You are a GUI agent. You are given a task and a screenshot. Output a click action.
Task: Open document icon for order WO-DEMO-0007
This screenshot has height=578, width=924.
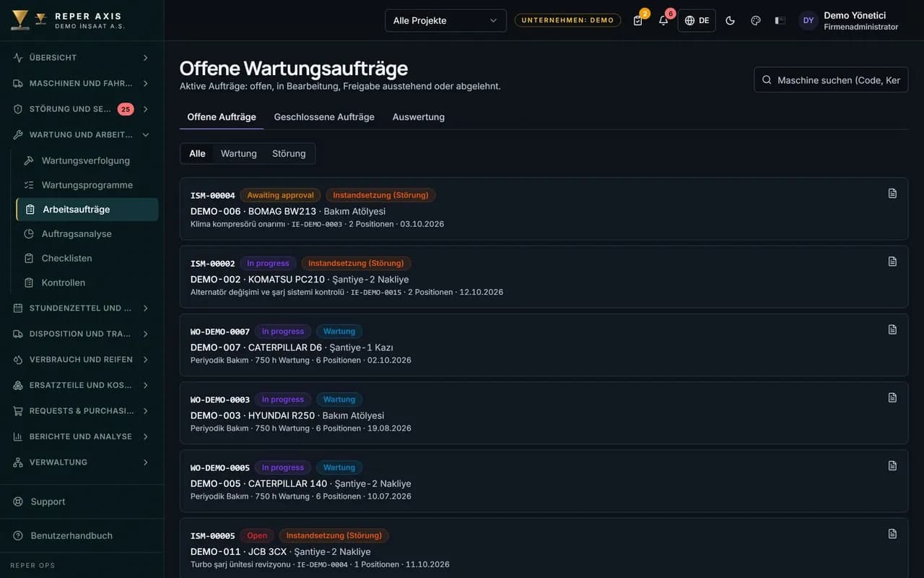click(x=892, y=329)
